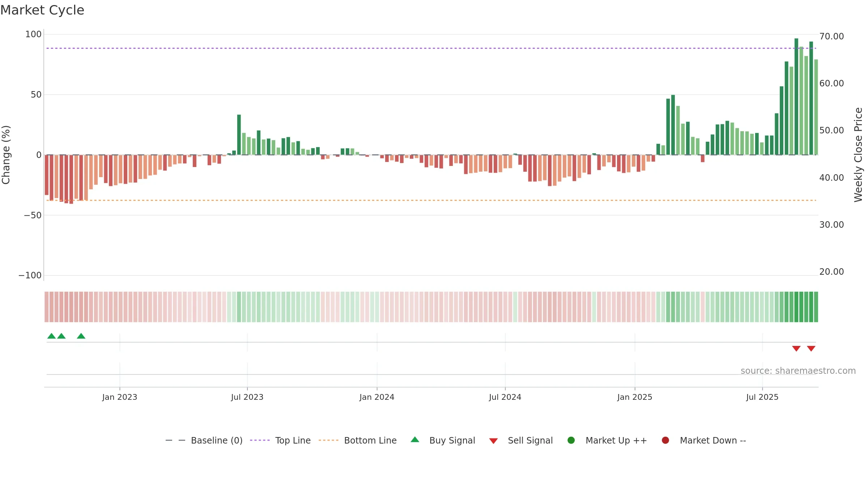Click the Jul 2024 axis label
The height and width of the screenshot is (488, 868).
click(x=505, y=397)
